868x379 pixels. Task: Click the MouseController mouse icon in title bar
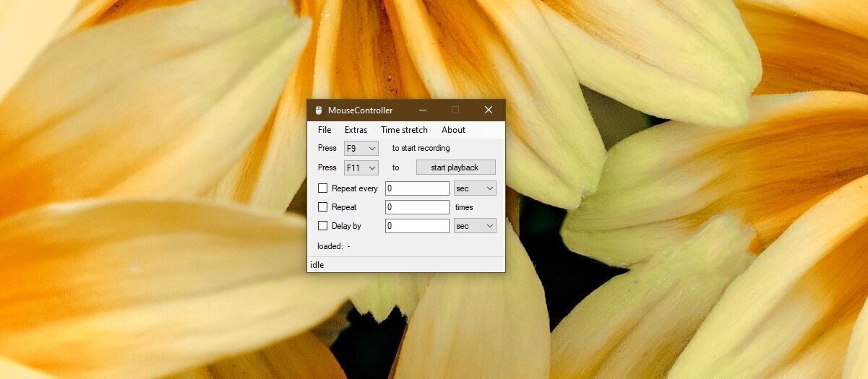point(319,110)
